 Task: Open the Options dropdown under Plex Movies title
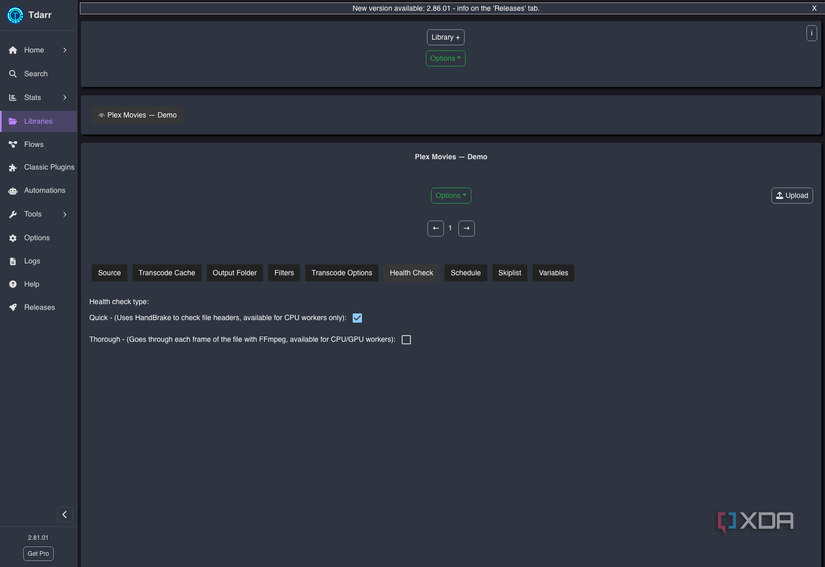(451, 196)
